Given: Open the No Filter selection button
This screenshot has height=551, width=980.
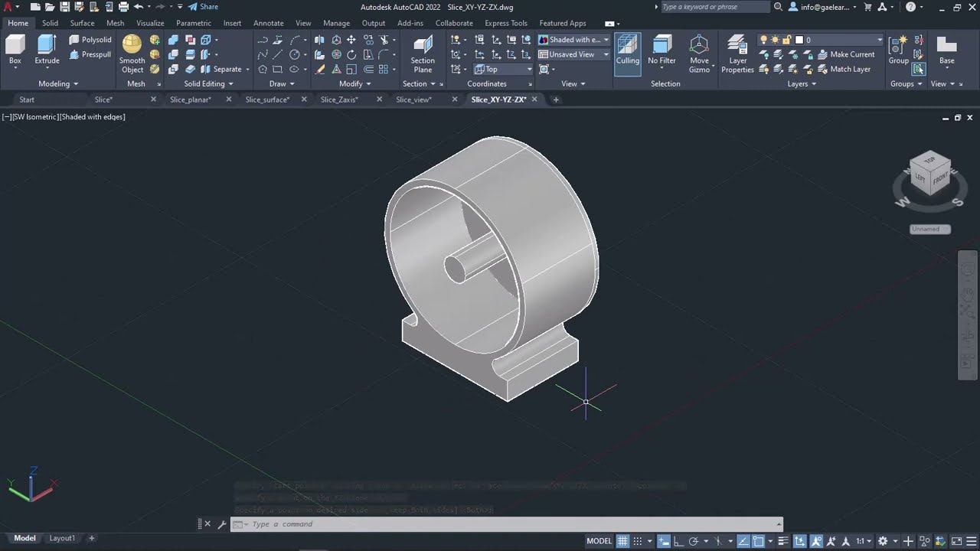Looking at the screenshot, I should tap(661, 52).
